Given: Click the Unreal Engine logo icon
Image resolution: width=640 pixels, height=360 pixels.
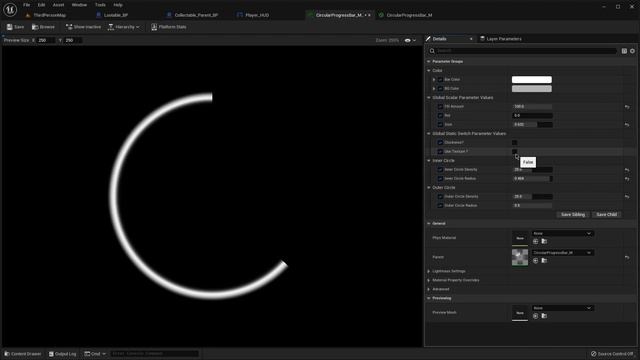Looking at the screenshot, I should 10,9.
